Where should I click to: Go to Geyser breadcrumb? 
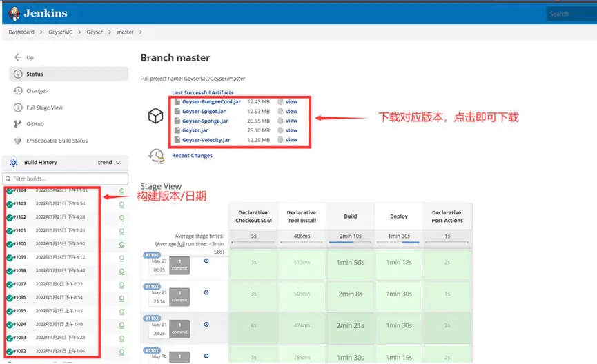point(95,32)
